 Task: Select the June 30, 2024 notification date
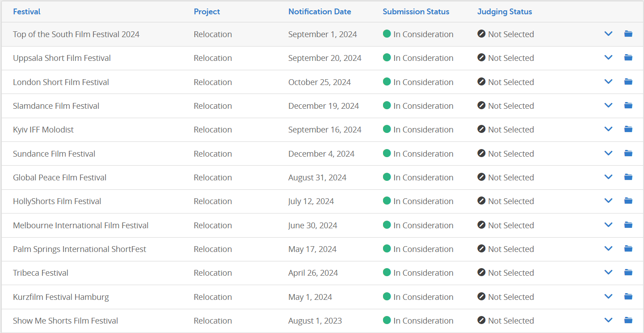(x=312, y=225)
